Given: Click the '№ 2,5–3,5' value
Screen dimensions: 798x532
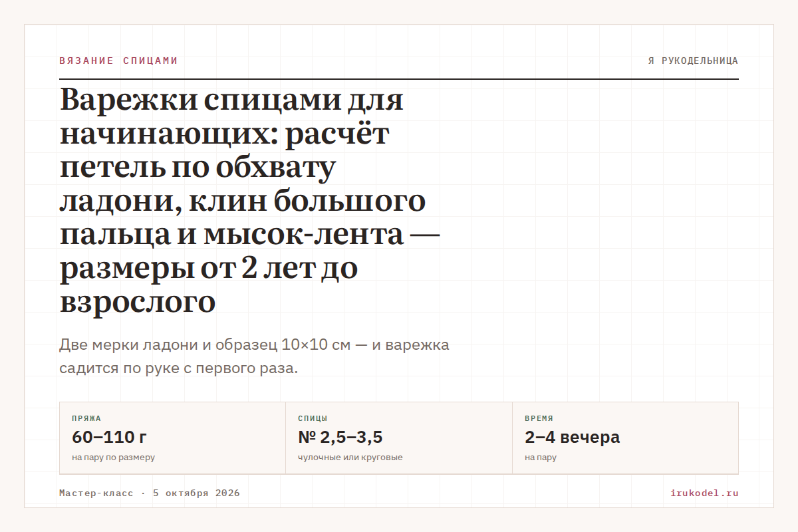Looking at the screenshot, I should [340, 438].
